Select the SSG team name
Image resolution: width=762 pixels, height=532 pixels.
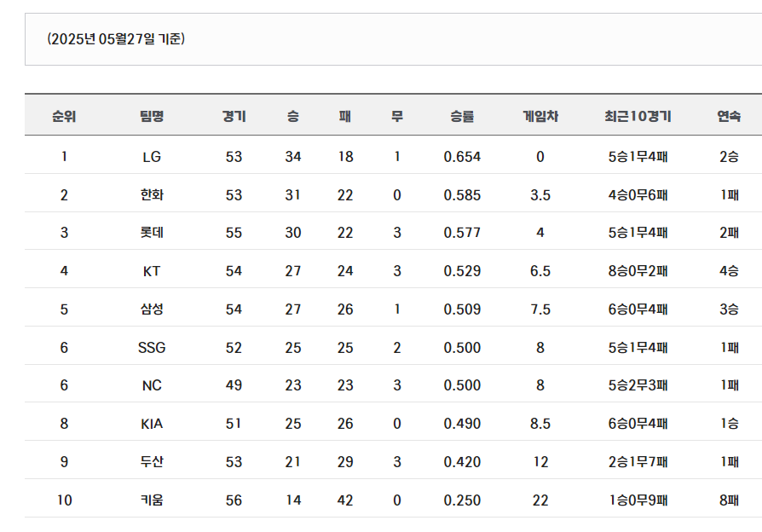pos(152,348)
